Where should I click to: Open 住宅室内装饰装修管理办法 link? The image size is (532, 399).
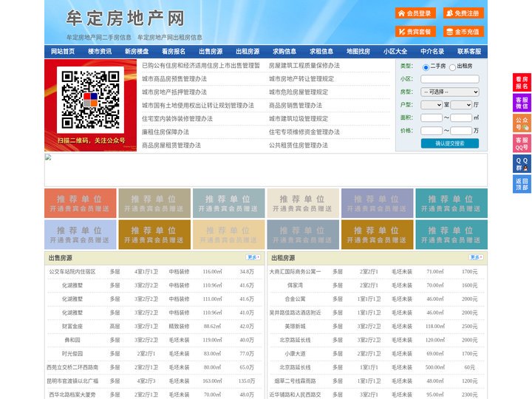pos(177,119)
